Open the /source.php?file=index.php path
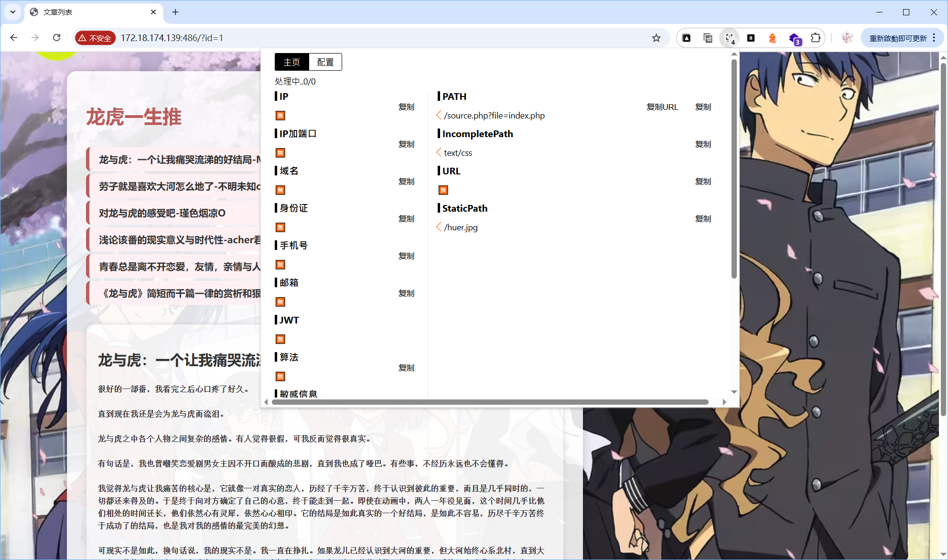Screen dimensions: 948x560 [494, 116]
